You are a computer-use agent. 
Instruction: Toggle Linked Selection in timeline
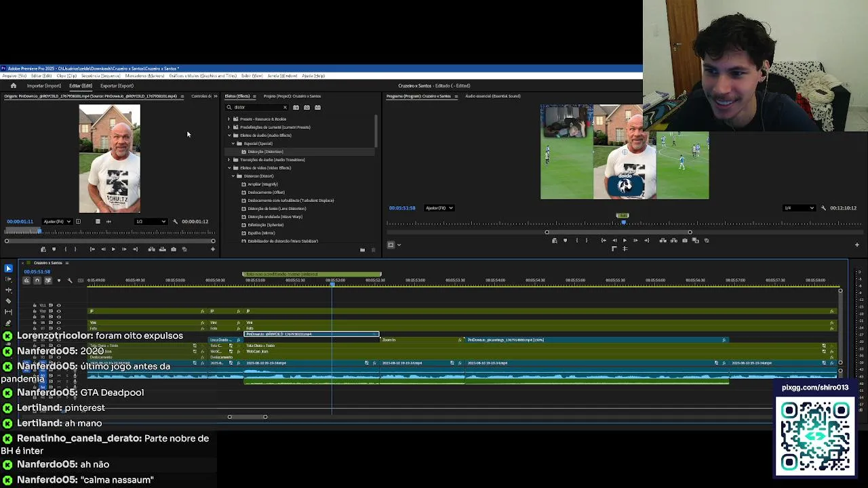[x=48, y=281]
